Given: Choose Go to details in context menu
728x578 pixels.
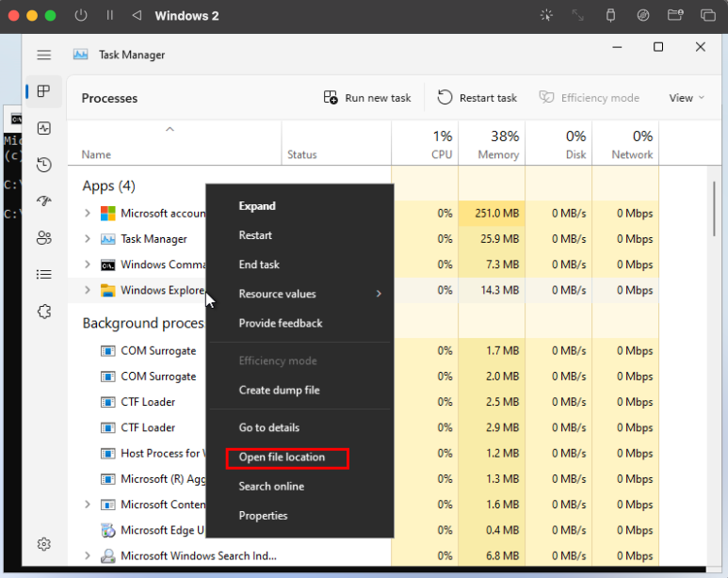Looking at the screenshot, I should (x=299, y=427).
